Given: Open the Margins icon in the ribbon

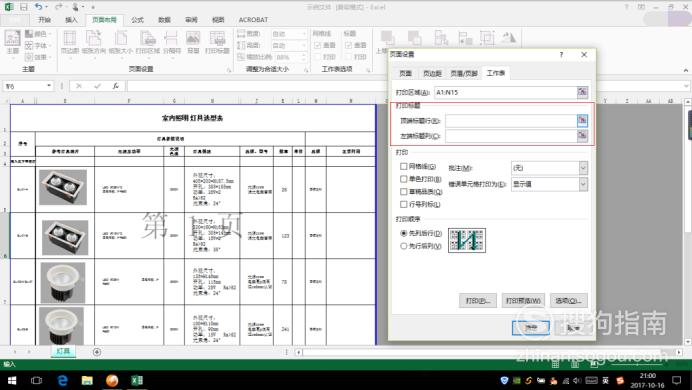Looking at the screenshot, I should pyautogui.click(x=70, y=42).
